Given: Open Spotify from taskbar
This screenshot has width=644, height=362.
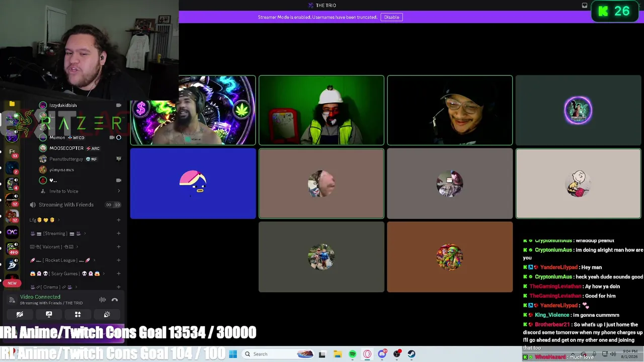Looking at the screenshot, I should [352, 354].
